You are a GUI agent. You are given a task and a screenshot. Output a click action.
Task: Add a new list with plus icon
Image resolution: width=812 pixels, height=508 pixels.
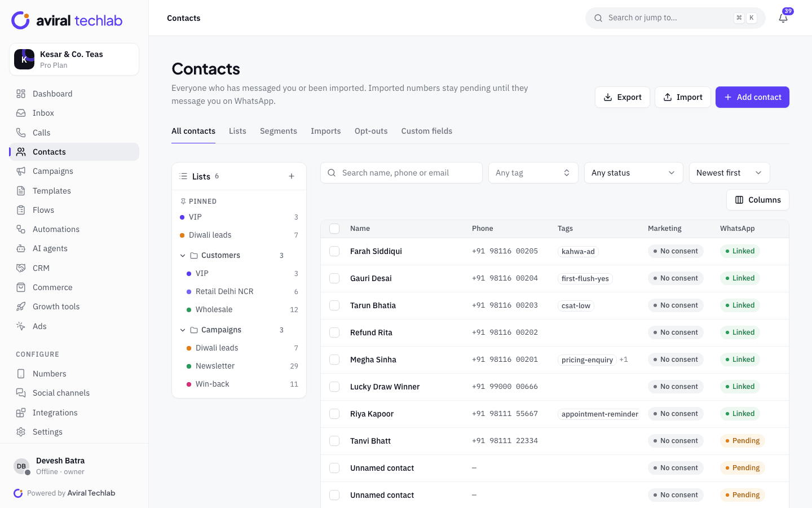click(292, 176)
